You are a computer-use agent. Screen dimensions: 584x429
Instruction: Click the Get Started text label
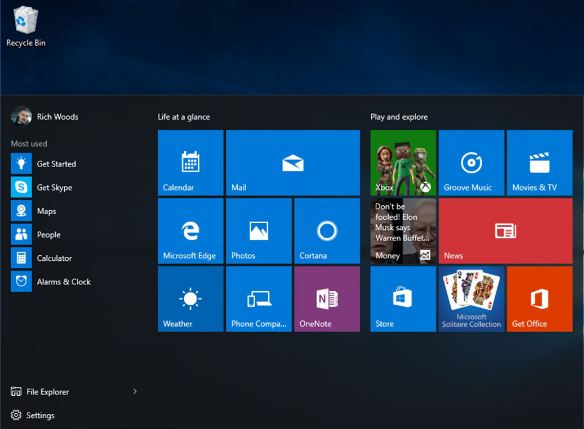(x=57, y=164)
